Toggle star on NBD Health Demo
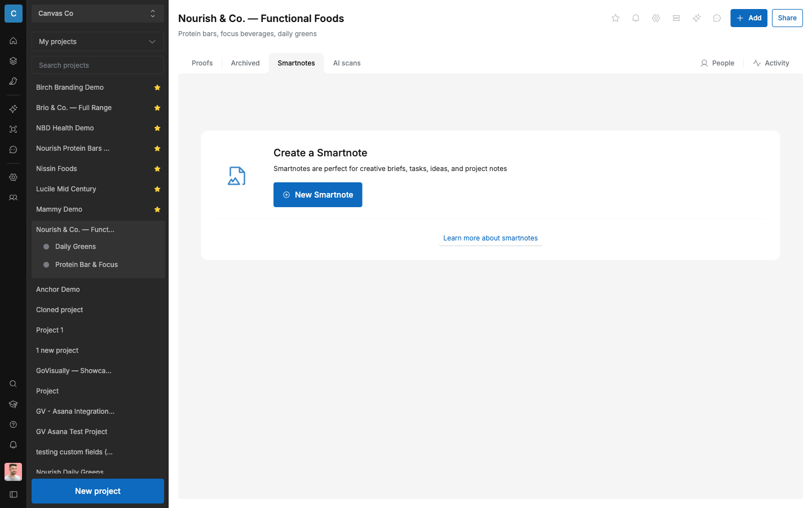Image resolution: width=812 pixels, height=508 pixels. (157, 128)
